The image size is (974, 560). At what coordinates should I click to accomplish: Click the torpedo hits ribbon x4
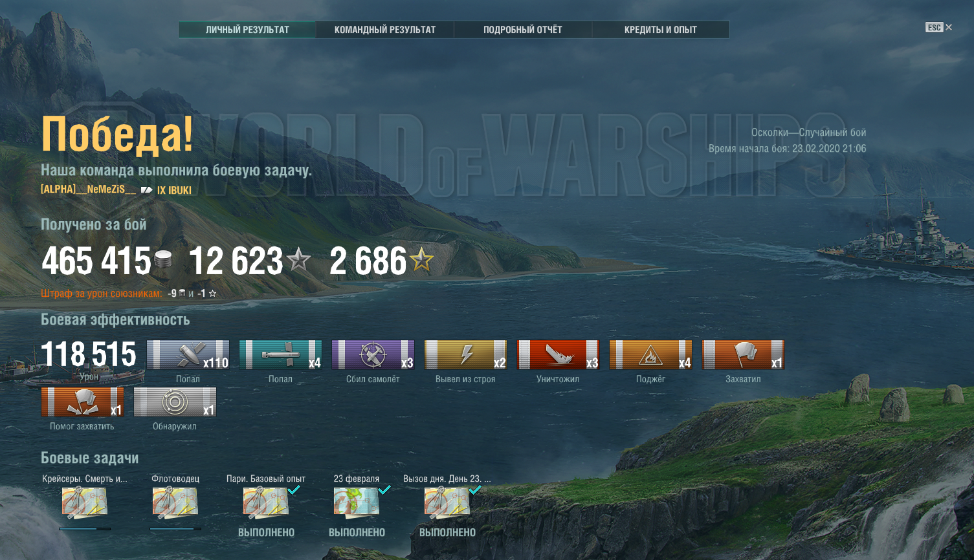tap(280, 355)
